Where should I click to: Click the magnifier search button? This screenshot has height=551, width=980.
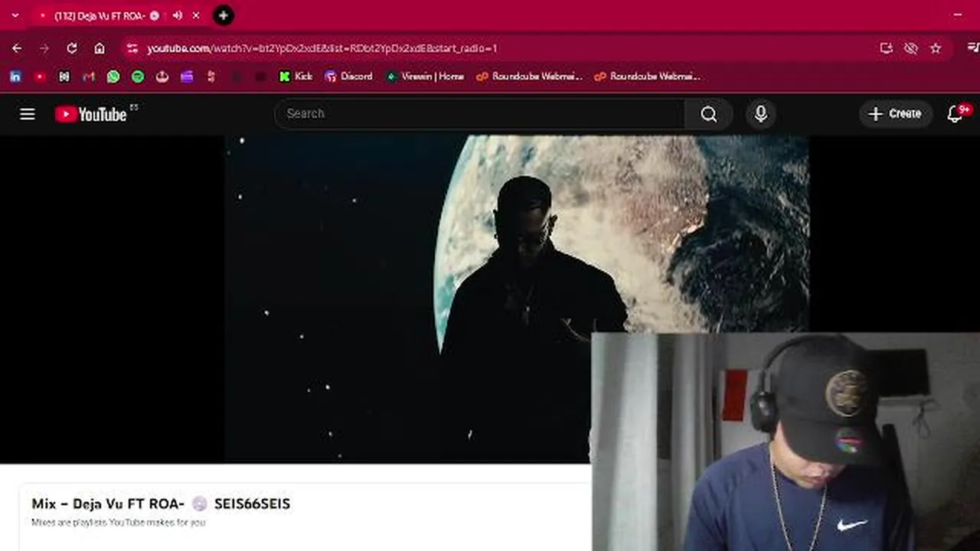point(709,114)
